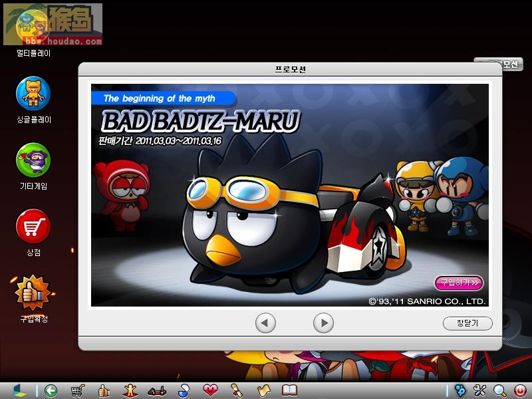Click the blue capsule icon in bottom toolbar

coord(184,391)
